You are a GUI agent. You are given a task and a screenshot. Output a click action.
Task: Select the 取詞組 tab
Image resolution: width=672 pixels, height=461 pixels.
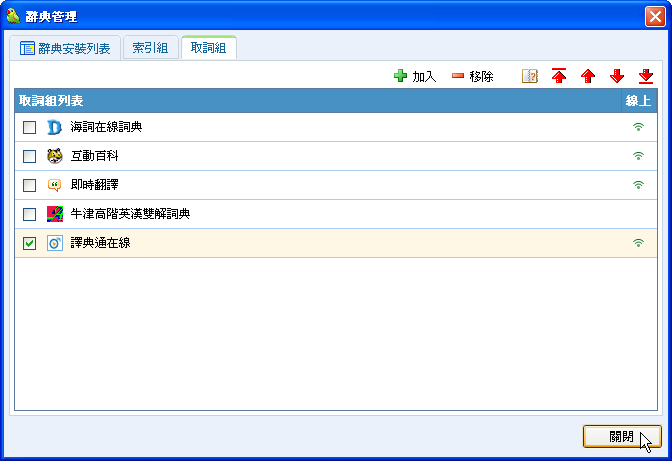(209, 48)
